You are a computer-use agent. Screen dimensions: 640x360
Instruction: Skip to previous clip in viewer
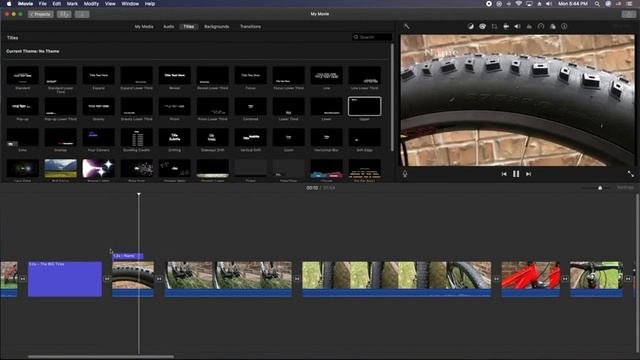point(504,174)
